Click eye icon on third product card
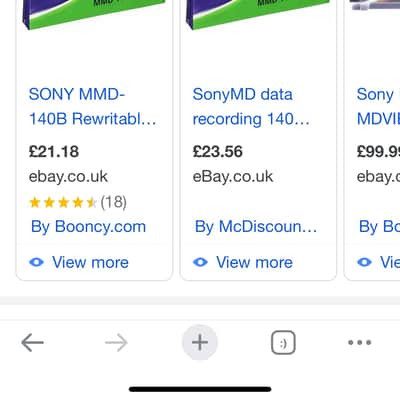The height and width of the screenshot is (400, 400). (x=364, y=262)
